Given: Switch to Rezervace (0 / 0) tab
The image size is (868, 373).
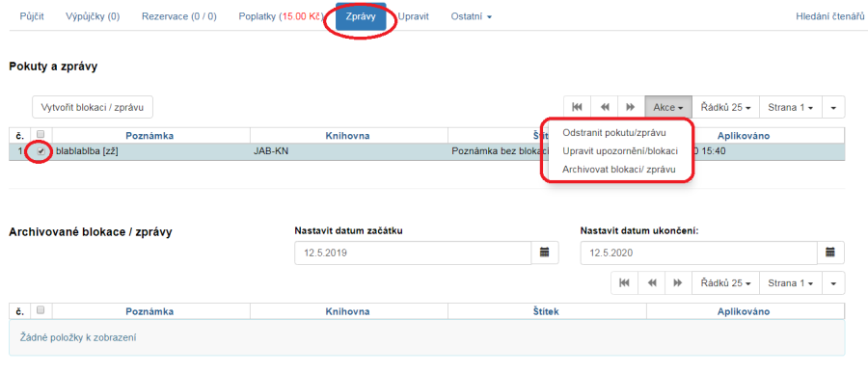Looking at the screenshot, I should 178,16.
